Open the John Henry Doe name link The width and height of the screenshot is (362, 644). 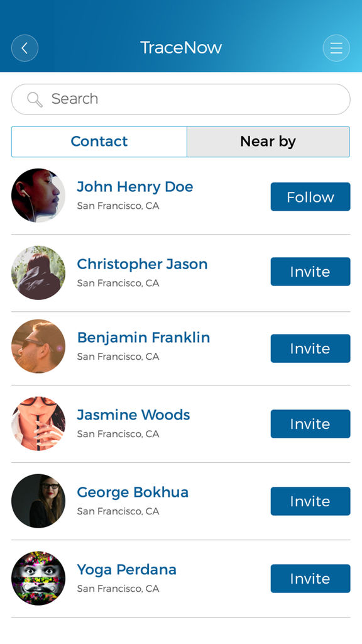click(x=135, y=187)
